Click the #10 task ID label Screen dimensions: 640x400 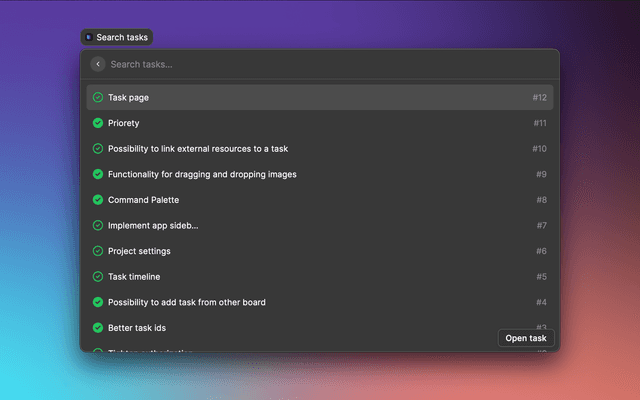pyautogui.click(x=539, y=149)
